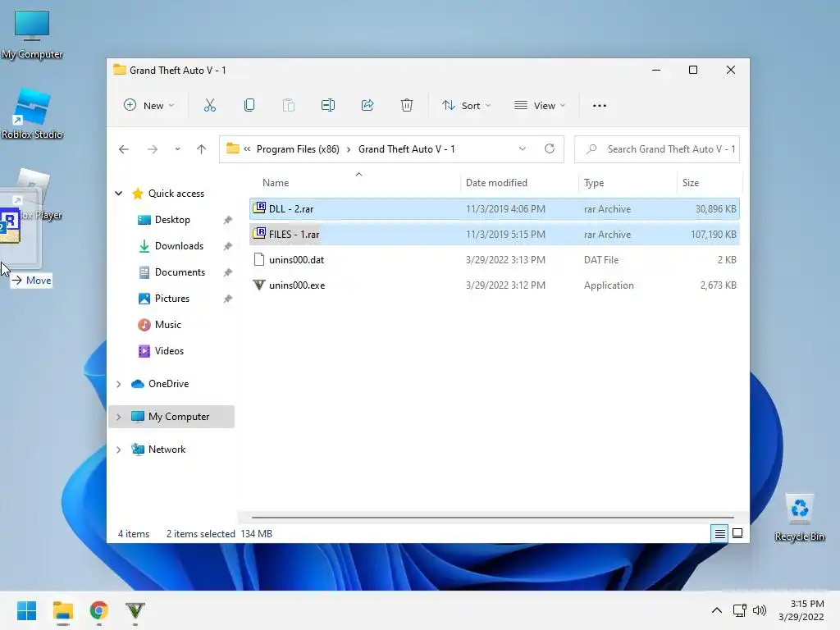Open Downloads in Quick access
This screenshot has height=630, width=840.
179,246
